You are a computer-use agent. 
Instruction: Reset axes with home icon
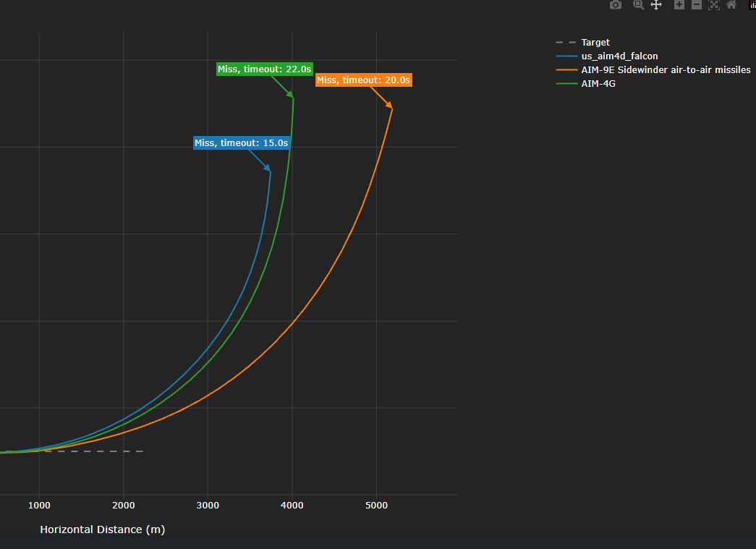coord(731,5)
